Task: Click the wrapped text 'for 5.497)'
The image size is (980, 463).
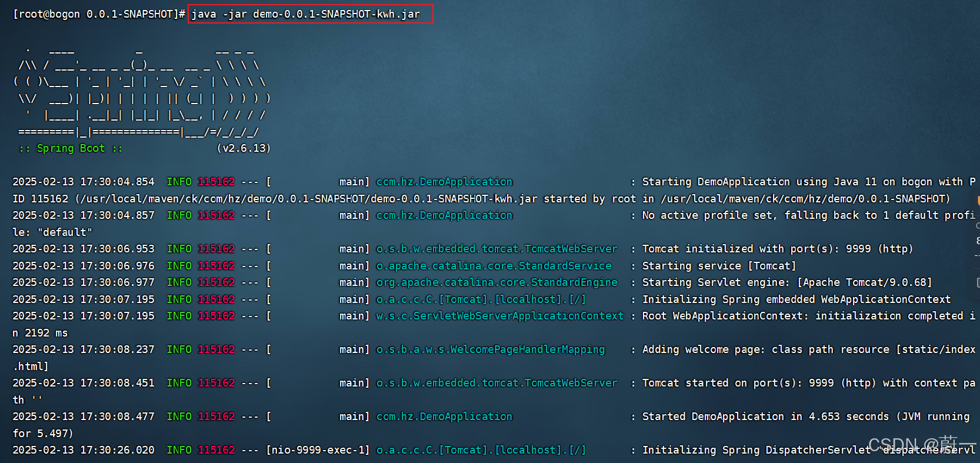Action: click(43, 434)
